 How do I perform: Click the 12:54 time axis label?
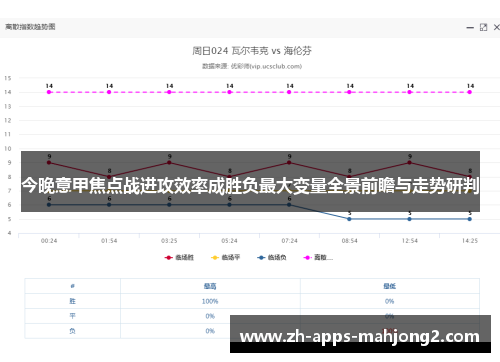pos(409,241)
